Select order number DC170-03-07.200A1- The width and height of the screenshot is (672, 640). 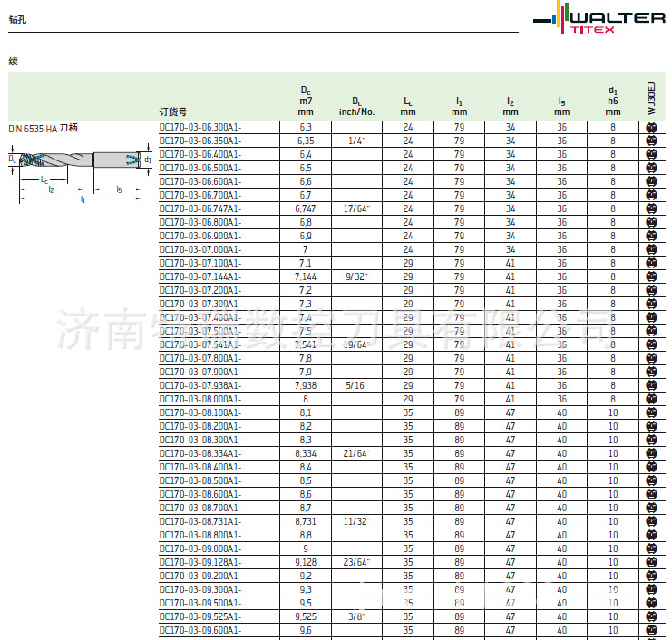click(x=200, y=290)
